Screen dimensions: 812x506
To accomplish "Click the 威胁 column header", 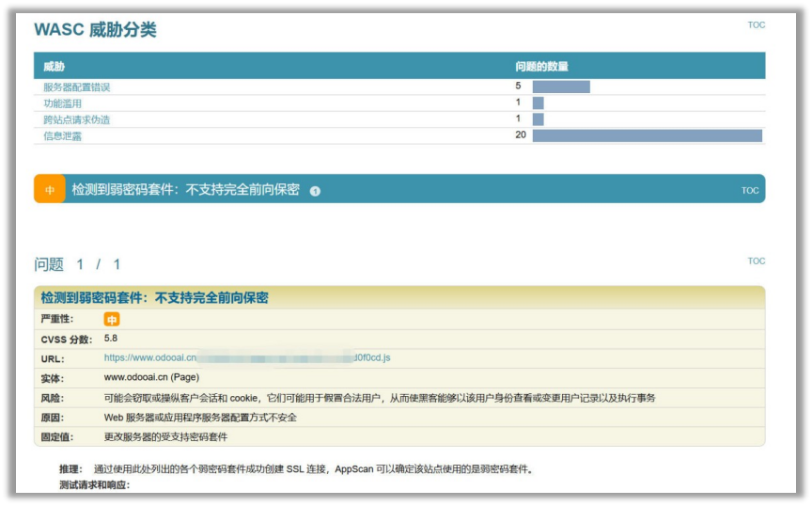I will [x=54, y=67].
